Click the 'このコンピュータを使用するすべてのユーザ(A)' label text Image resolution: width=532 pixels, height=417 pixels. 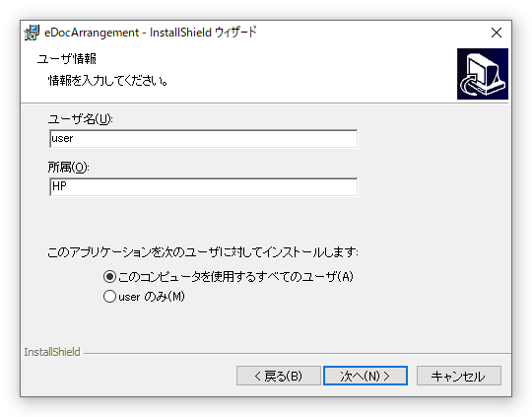click(235, 276)
